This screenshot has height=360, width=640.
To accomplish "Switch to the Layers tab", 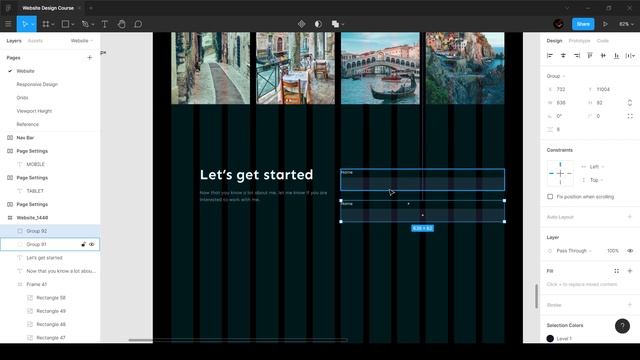I will (x=13, y=41).
